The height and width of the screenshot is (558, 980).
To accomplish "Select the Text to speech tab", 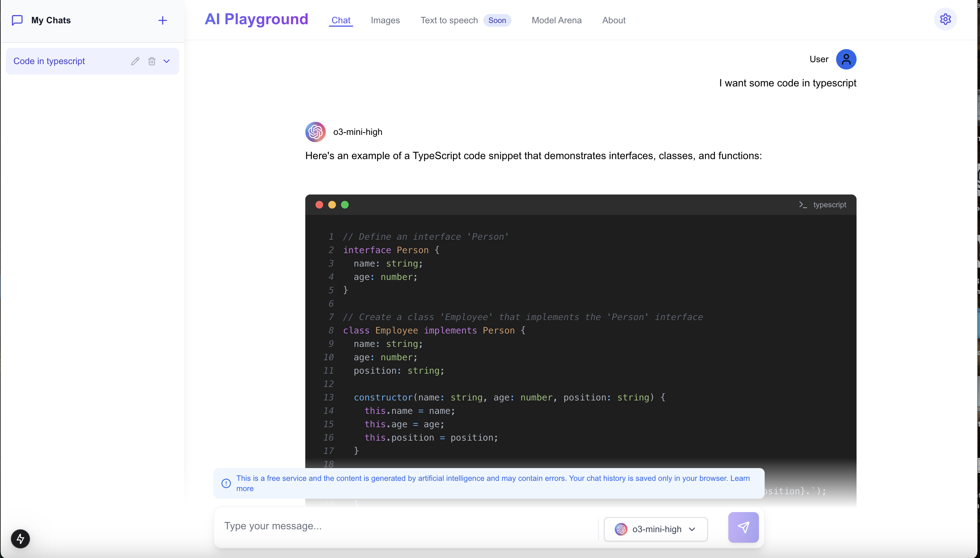I will pyautogui.click(x=449, y=20).
